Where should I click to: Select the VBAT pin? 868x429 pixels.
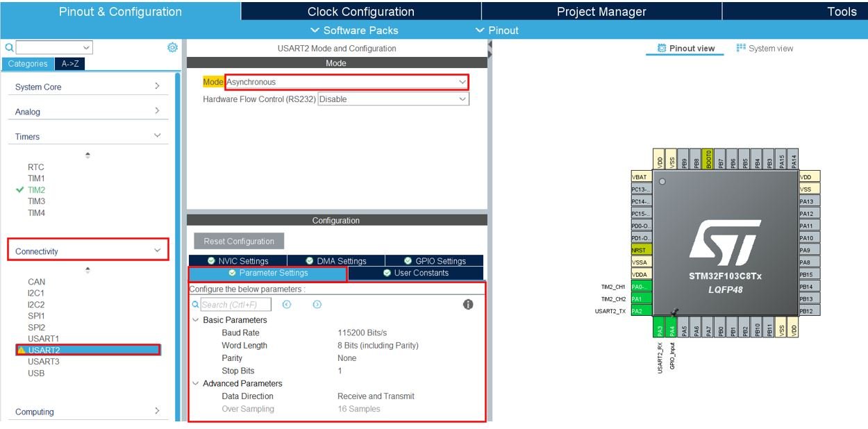642,177
